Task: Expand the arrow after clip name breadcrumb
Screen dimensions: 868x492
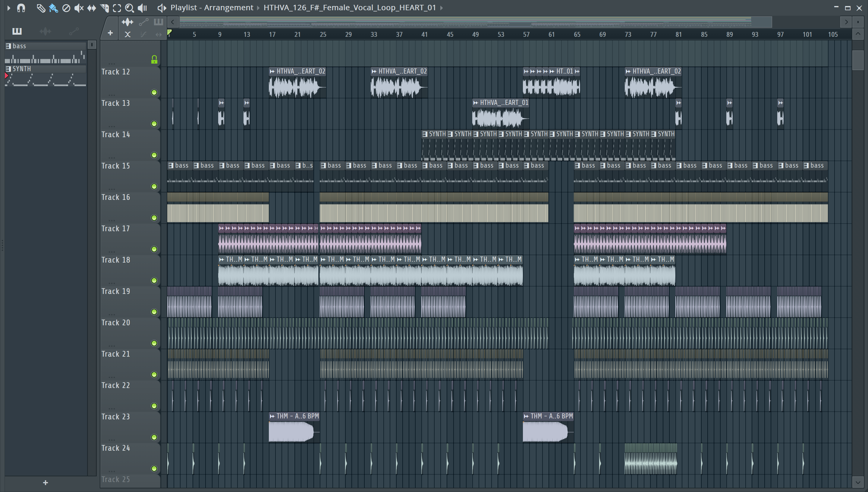Action: [x=441, y=8]
